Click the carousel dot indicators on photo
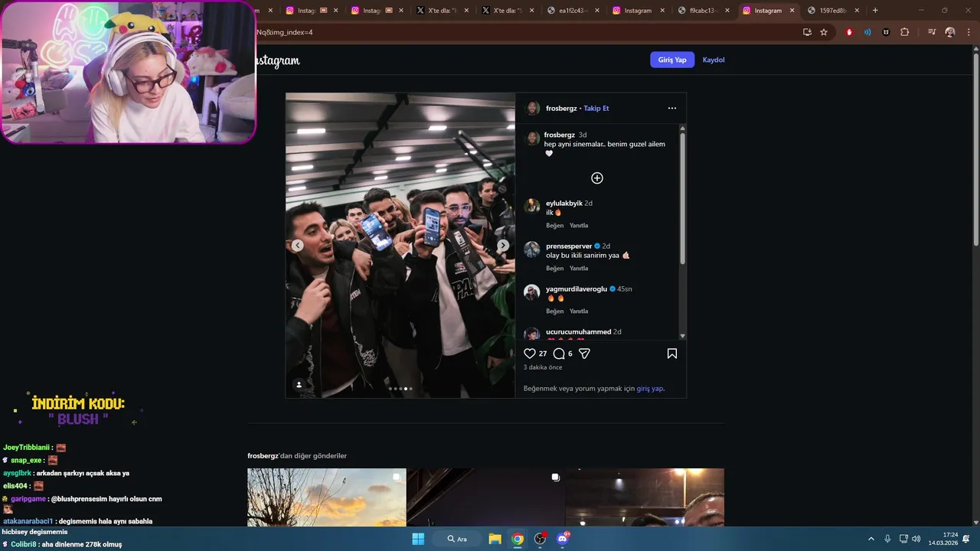The height and width of the screenshot is (551, 980). pyautogui.click(x=400, y=389)
